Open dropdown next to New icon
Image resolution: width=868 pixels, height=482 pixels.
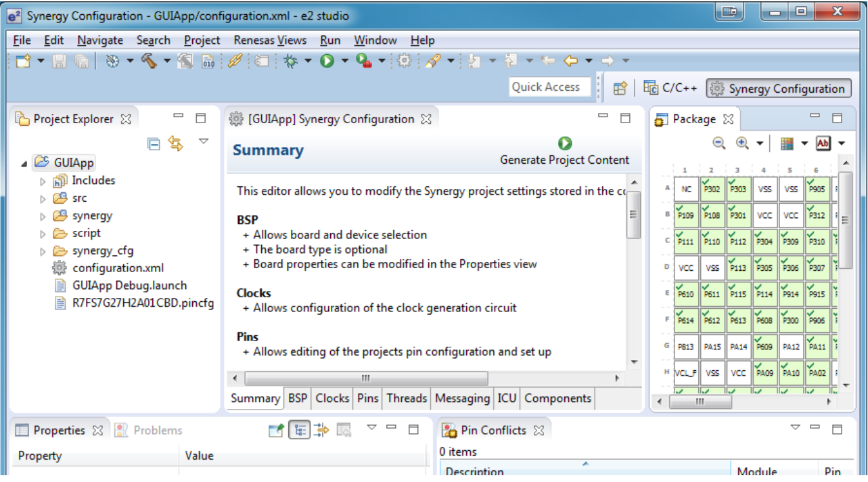(x=41, y=61)
